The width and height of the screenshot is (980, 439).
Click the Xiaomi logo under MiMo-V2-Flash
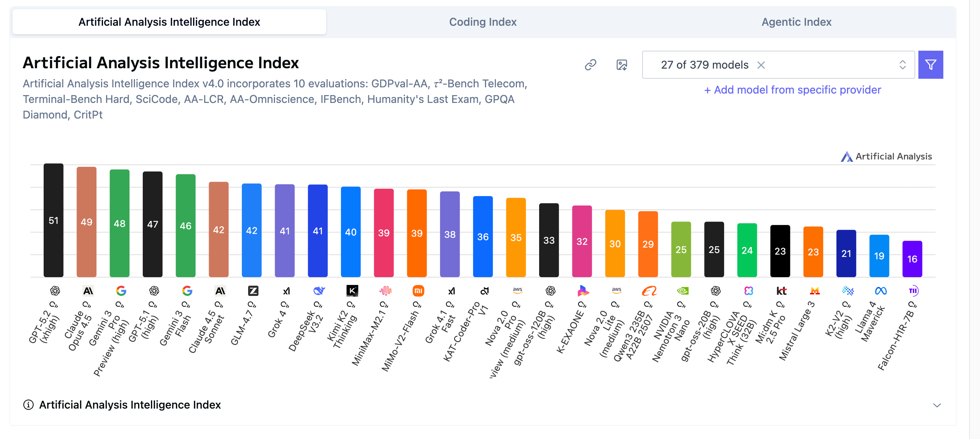point(418,291)
